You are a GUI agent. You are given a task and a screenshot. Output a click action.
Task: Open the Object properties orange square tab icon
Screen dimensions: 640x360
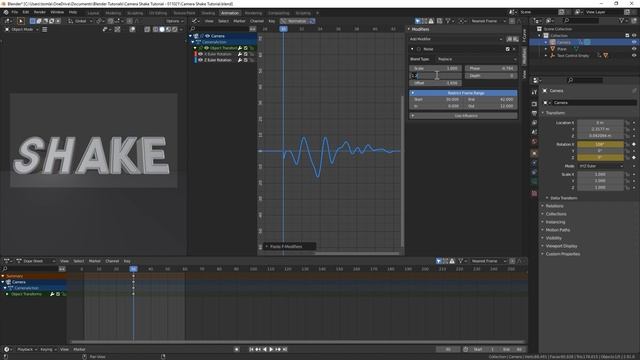click(534, 153)
